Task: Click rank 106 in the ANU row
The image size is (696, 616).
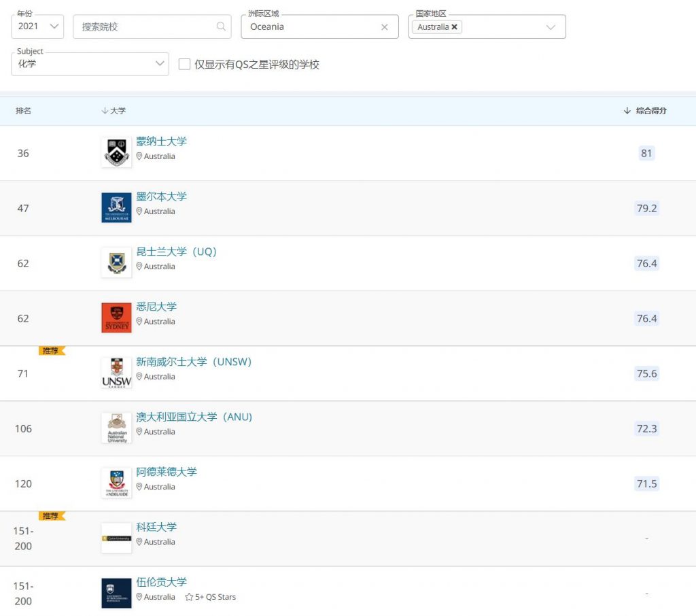Action: coord(23,428)
